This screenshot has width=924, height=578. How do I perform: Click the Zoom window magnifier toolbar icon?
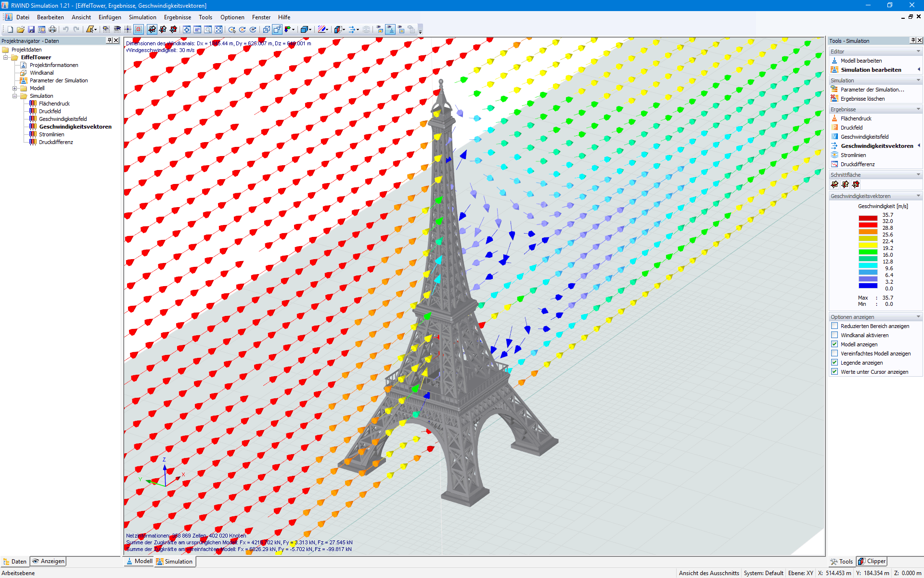tap(208, 29)
